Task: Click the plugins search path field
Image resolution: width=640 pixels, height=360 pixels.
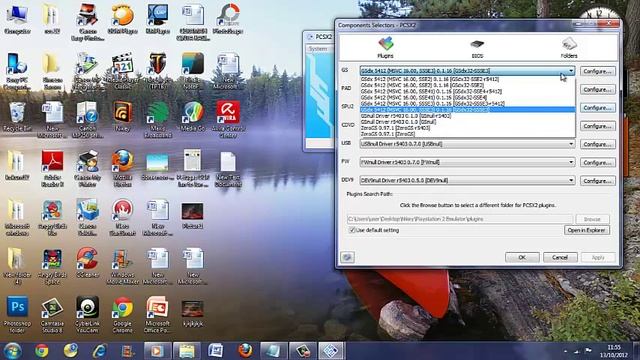Action: point(460,219)
